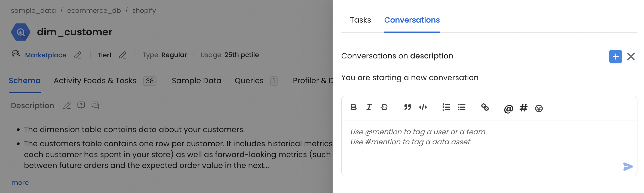Insert a blockquote in the conversation editor
This screenshot has width=644, height=193.
click(407, 108)
